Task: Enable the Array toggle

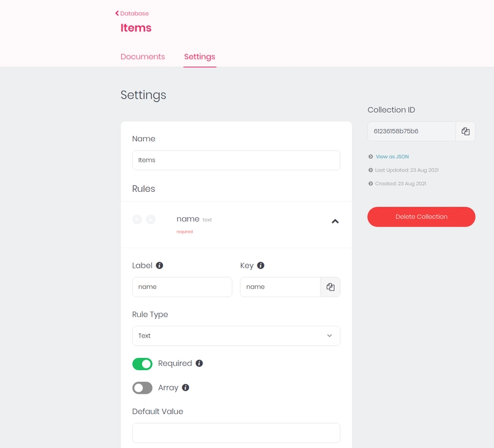Action: 142,388
